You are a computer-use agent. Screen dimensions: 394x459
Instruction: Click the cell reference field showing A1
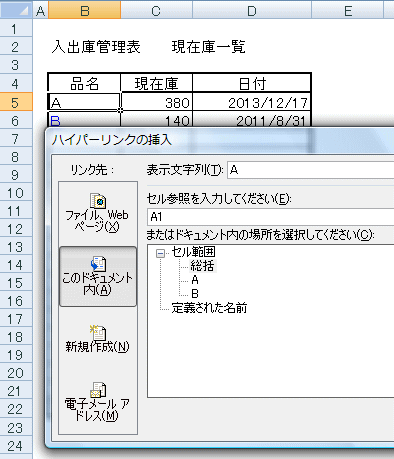pyautogui.click(x=271, y=217)
